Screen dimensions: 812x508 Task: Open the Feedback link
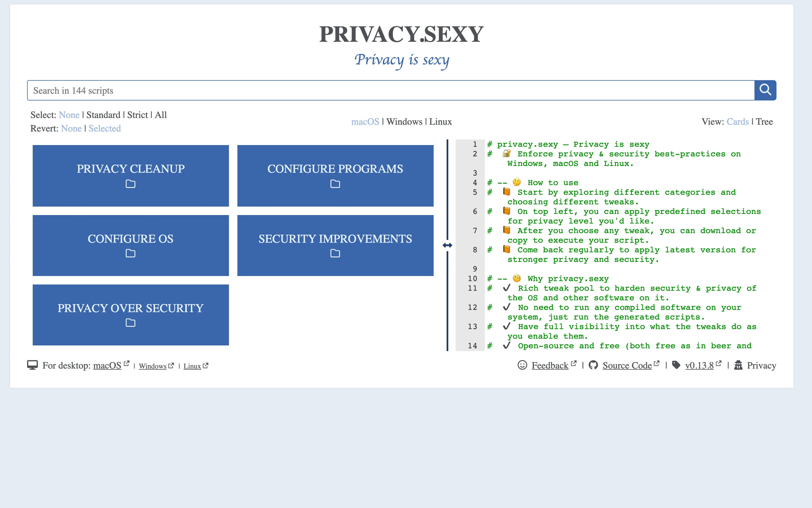tap(550, 365)
